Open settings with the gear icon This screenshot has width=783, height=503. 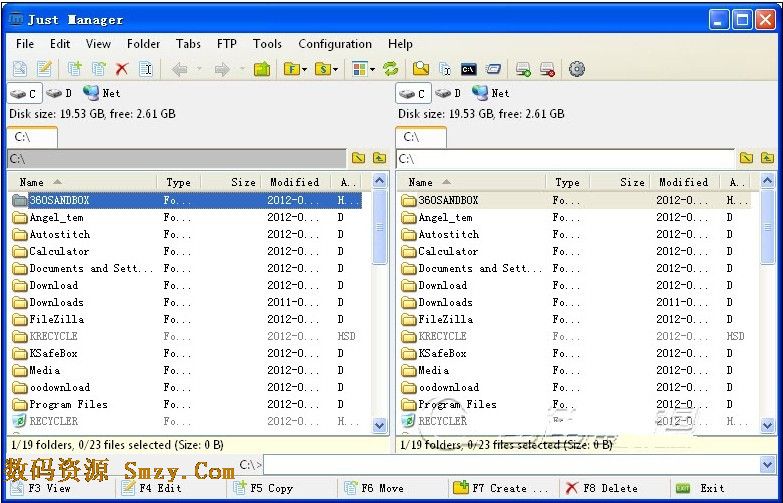pos(577,69)
